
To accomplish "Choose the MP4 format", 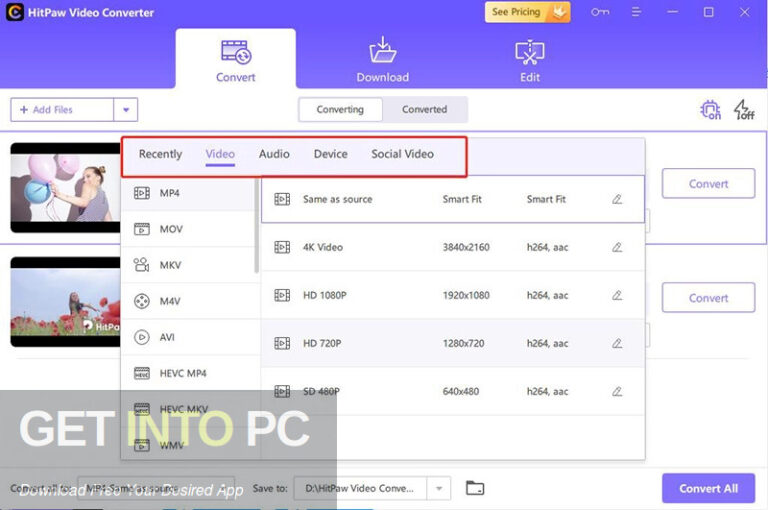I will 188,193.
